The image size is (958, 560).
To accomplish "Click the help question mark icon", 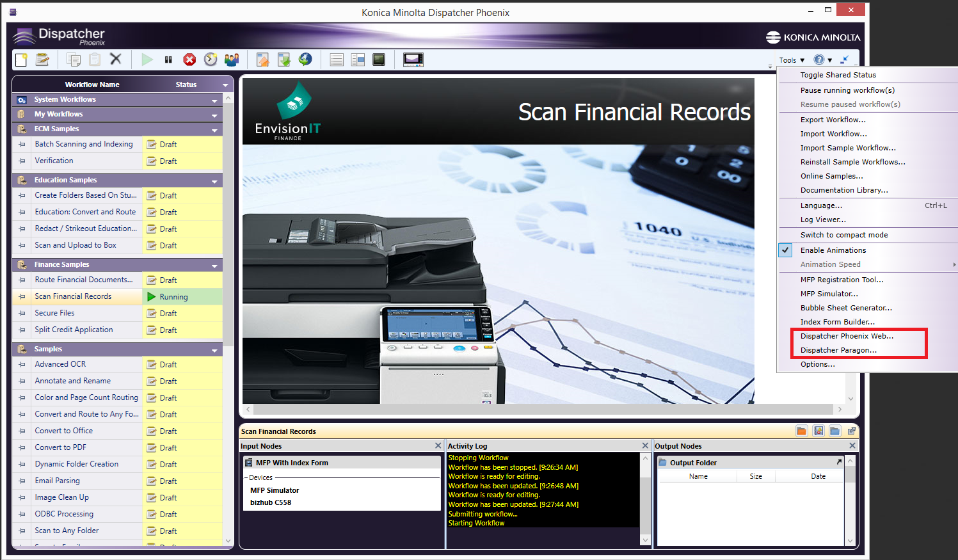I will pyautogui.click(x=818, y=60).
